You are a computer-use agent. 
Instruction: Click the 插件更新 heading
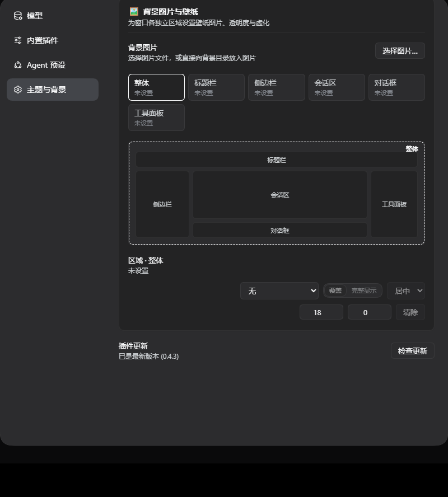point(133,346)
